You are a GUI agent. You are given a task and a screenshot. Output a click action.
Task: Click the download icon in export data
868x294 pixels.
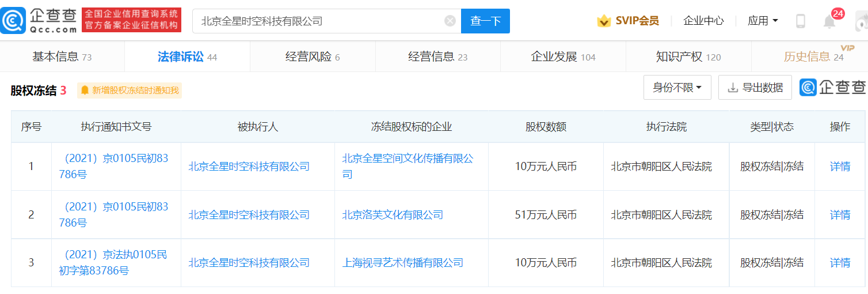[x=733, y=88]
